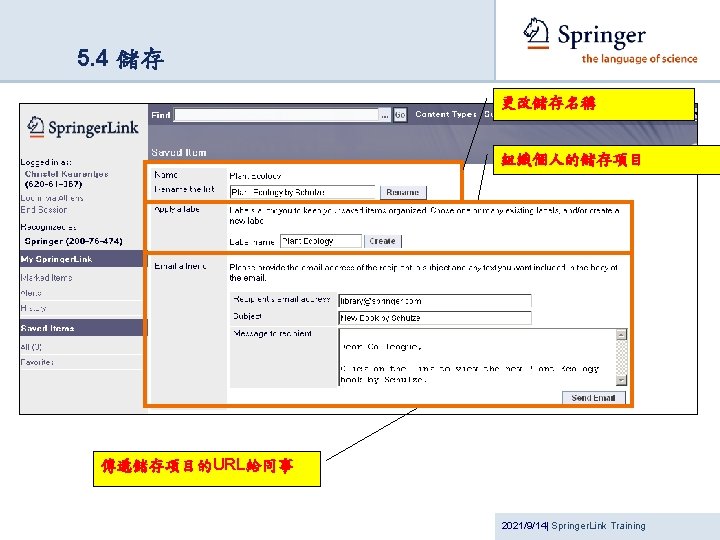
Task: Click the Create label button
Action: (x=382, y=241)
